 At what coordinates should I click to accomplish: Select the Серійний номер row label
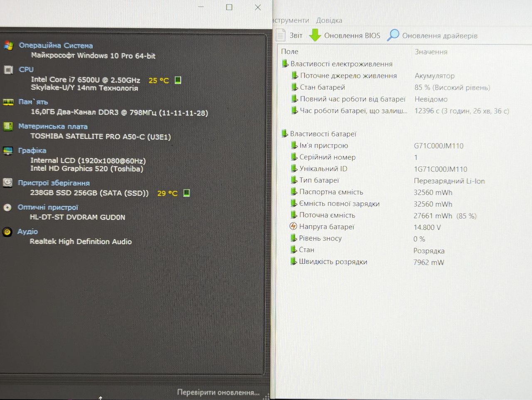[x=328, y=157]
